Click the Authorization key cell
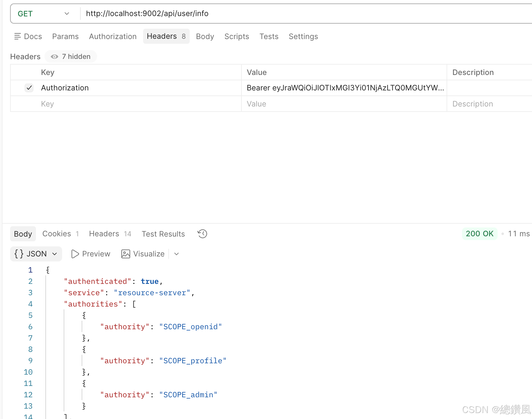This screenshot has width=532, height=419. click(x=141, y=88)
